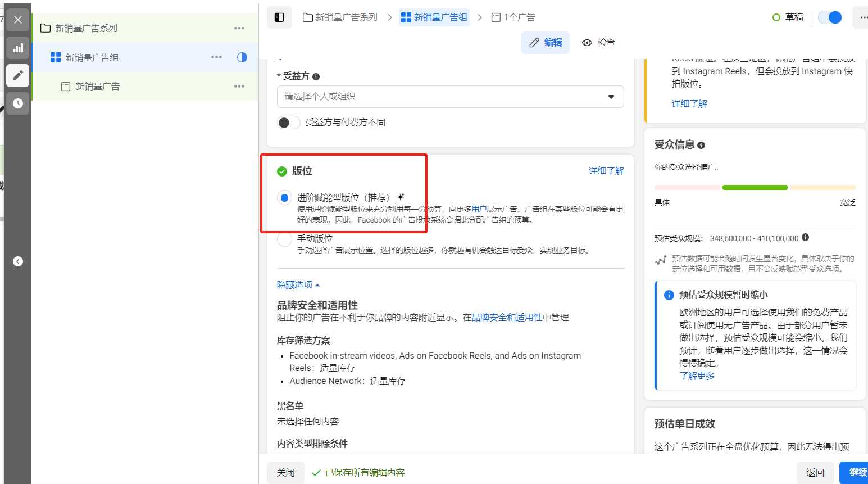Image resolution: width=868 pixels, height=484 pixels.
Task: Click the 内容类型排除条件 heading
Action: [x=312, y=444]
